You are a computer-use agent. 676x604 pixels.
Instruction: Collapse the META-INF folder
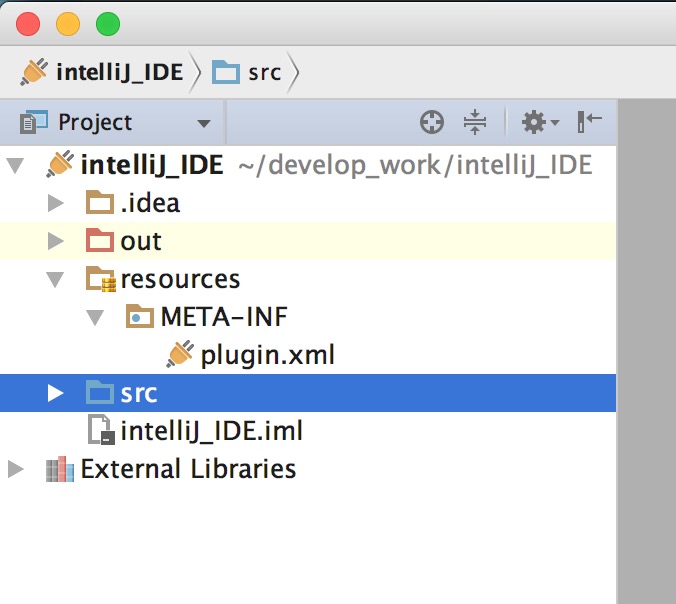point(96,318)
